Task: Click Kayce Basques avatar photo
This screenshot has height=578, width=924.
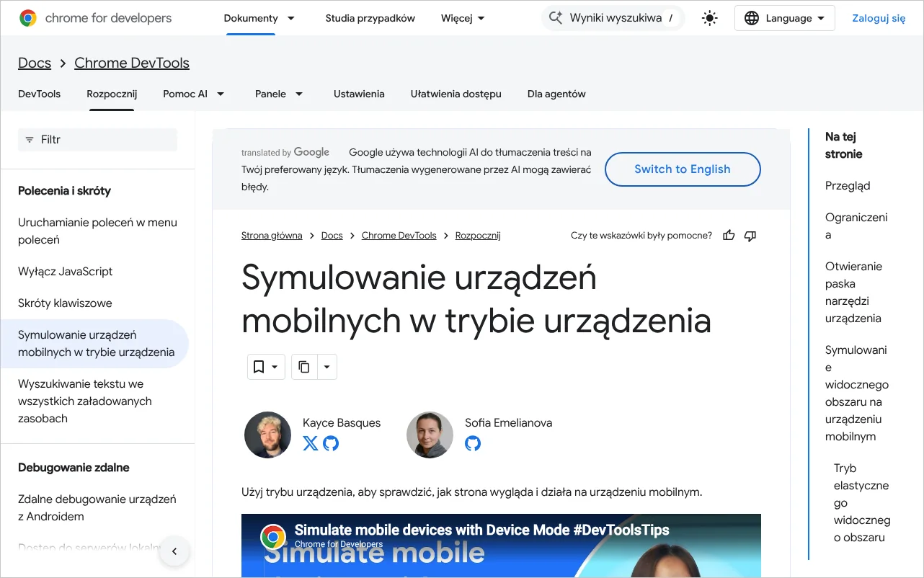Action: click(x=267, y=435)
